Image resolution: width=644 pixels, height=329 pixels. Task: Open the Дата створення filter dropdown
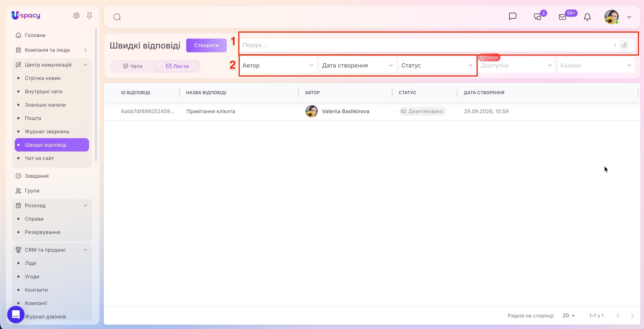tap(358, 65)
